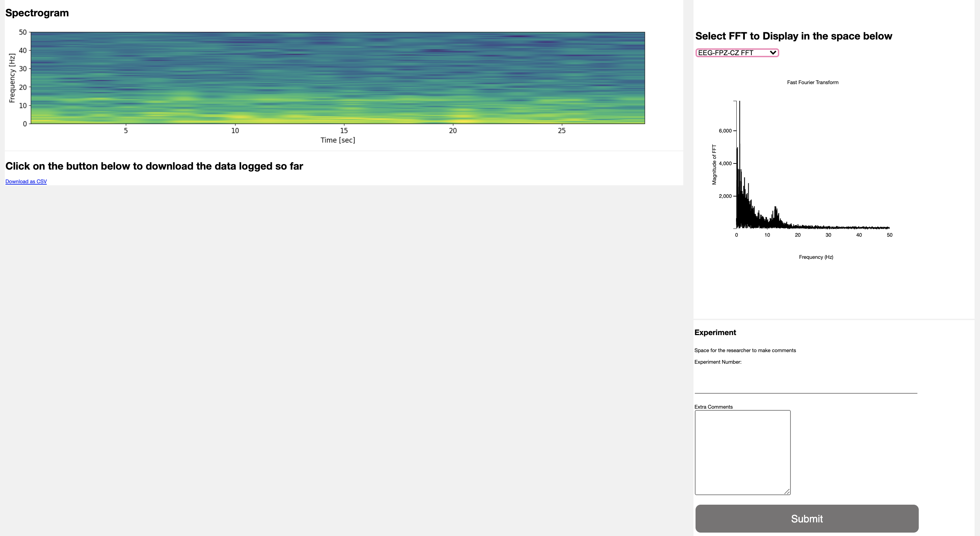Click the Fast Fourier Transform chart title
This screenshot has width=980, height=536.
(x=812, y=82)
